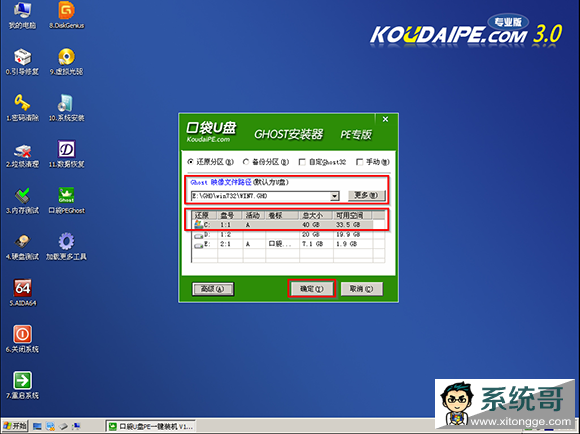Open the 加载更多工具 gear icon

coord(67,246)
